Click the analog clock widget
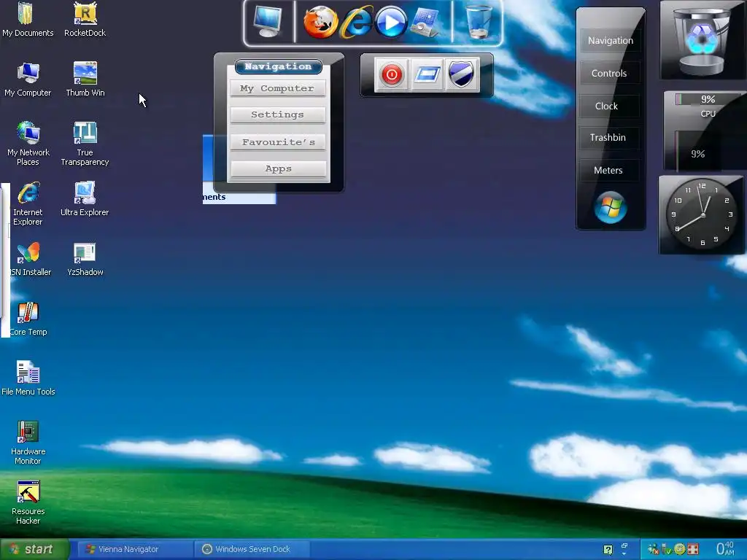This screenshot has height=560, width=747. 701,215
